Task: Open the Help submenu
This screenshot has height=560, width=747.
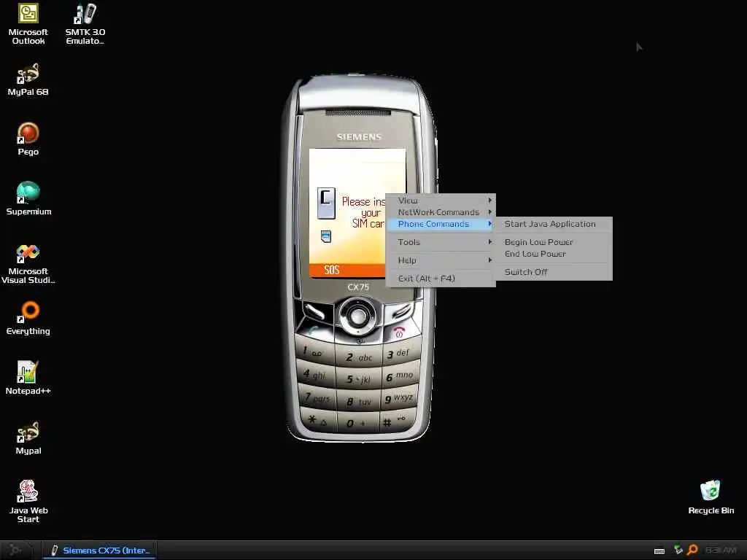Action: click(x=441, y=260)
